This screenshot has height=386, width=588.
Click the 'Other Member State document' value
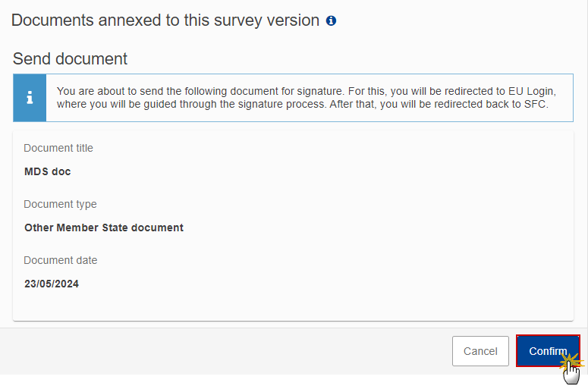(104, 228)
